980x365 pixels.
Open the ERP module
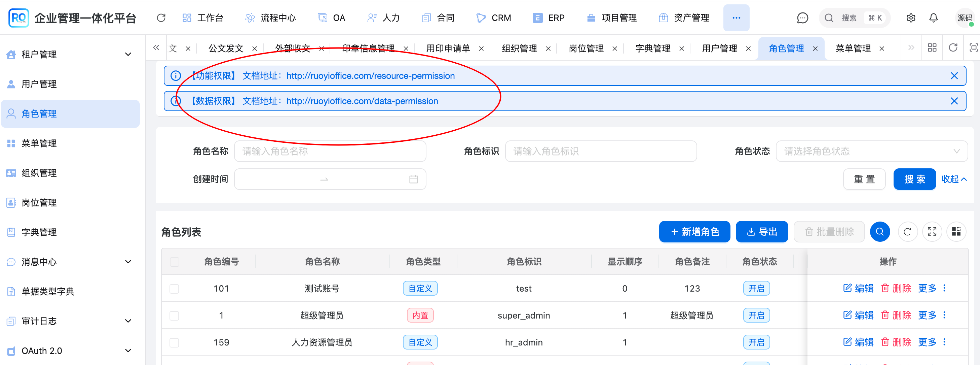[x=549, y=18]
